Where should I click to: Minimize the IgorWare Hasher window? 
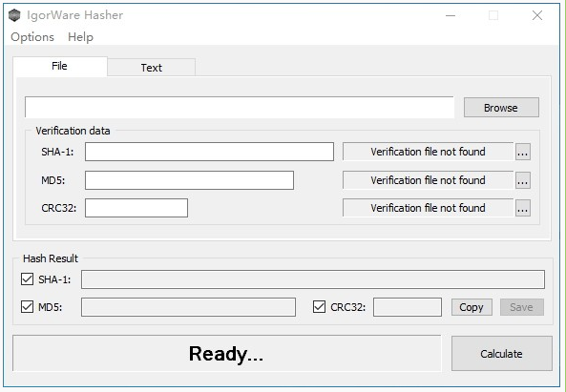[x=451, y=15]
